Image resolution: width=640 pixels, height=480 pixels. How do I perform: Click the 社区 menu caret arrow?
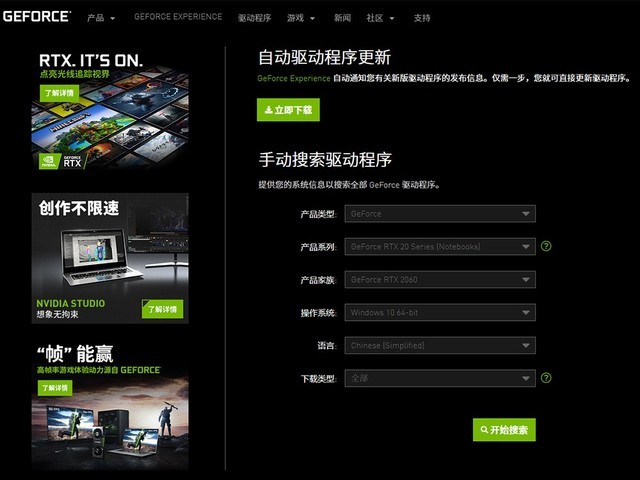(x=392, y=18)
